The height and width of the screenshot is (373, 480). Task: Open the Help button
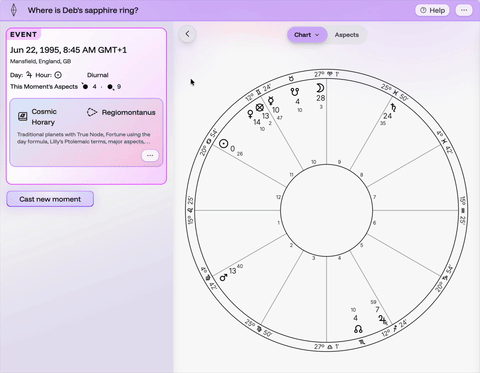point(432,10)
